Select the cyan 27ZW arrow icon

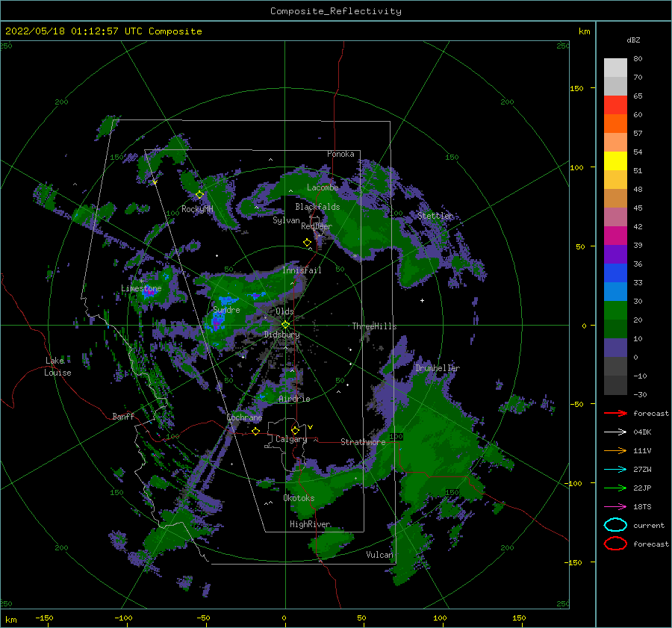coord(615,470)
